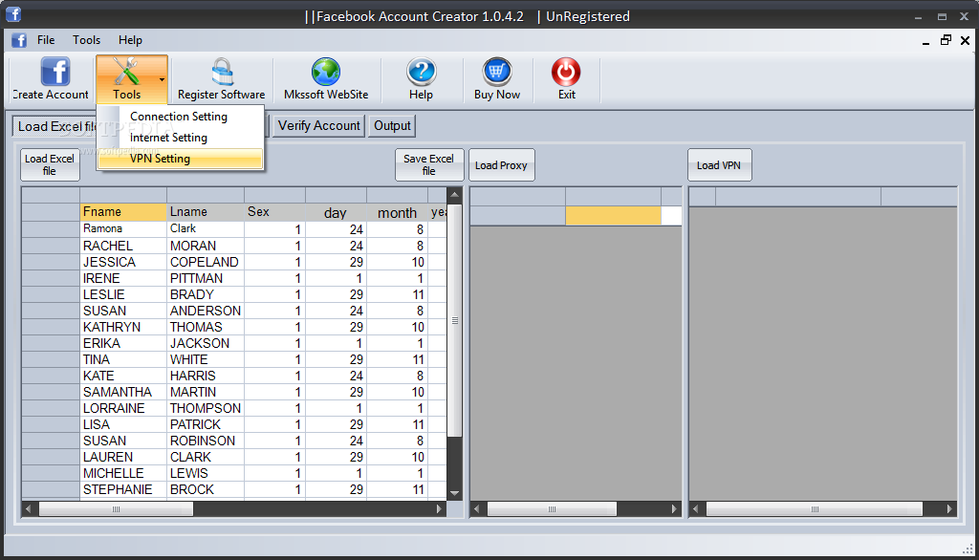Select the COPELAND cell
The width and height of the screenshot is (979, 560).
pyautogui.click(x=205, y=262)
